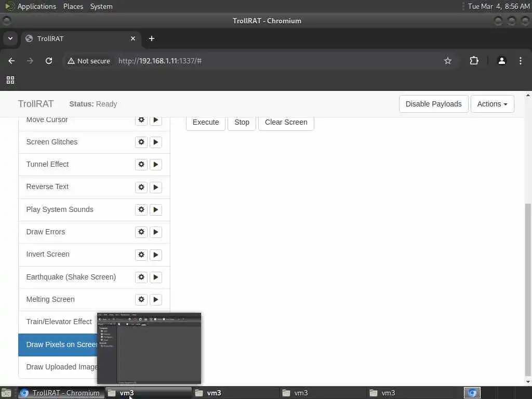Open settings gear for Move Cursor
Screen dimensions: 532x399
pos(141,121)
